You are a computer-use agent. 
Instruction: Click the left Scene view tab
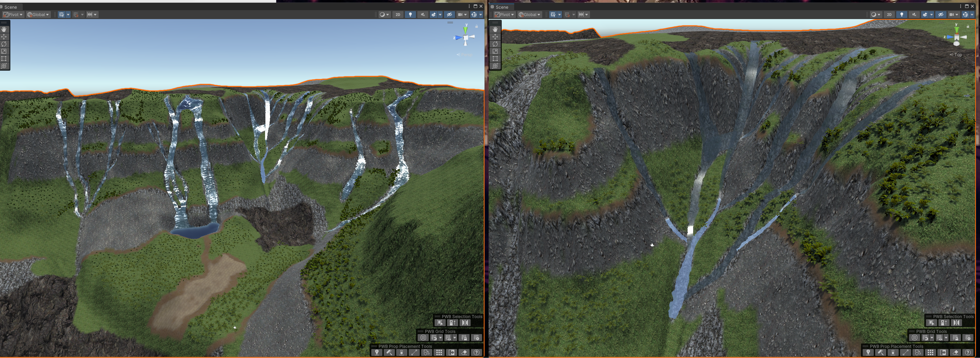click(x=11, y=7)
